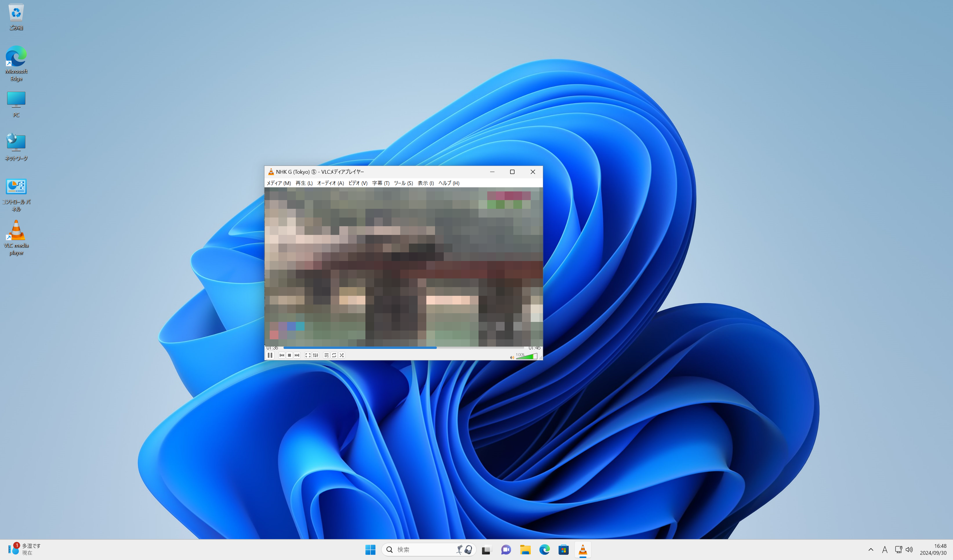This screenshot has width=953, height=560.
Task: Skip to the next media item
Action: point(297,356)
